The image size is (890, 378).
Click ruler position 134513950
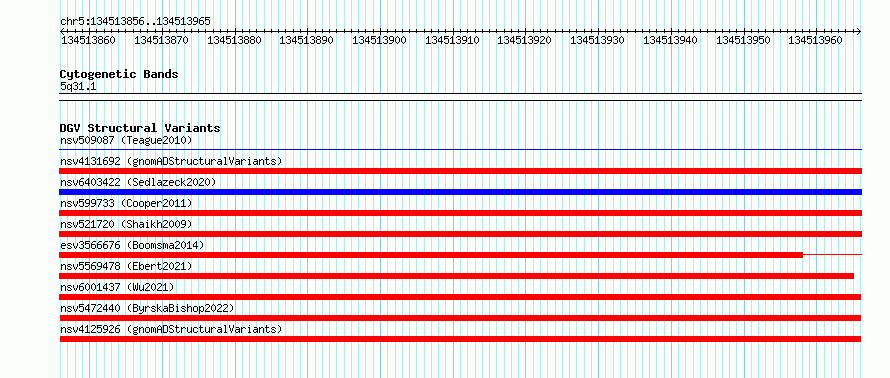coord(743,40)
